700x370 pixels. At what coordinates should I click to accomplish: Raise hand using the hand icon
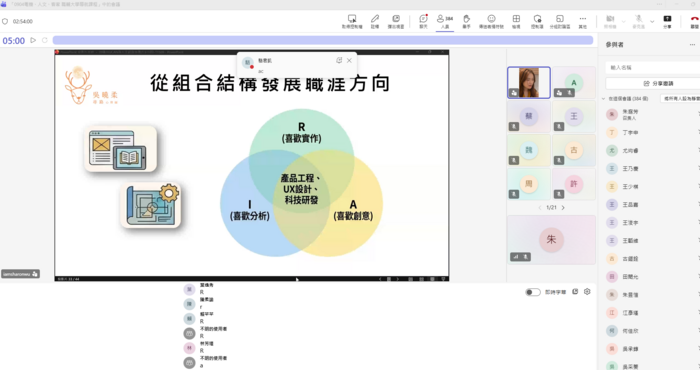tap(467, 18)
